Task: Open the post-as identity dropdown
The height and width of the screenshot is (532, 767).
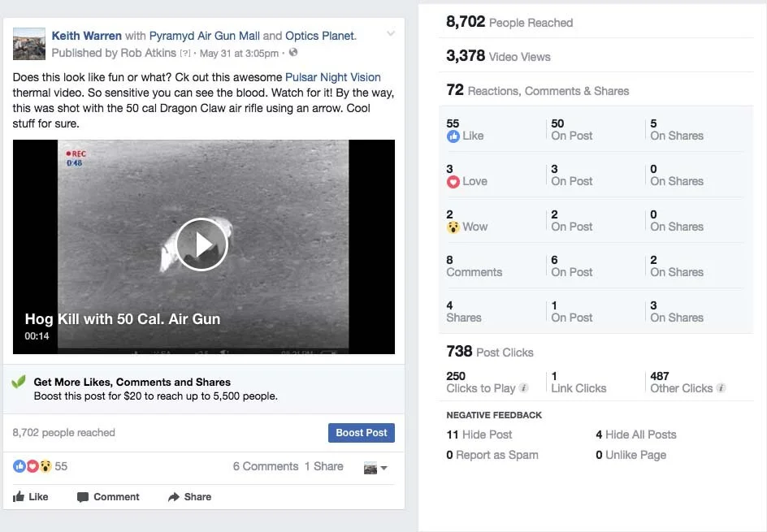Action: [x=375, y=468]
